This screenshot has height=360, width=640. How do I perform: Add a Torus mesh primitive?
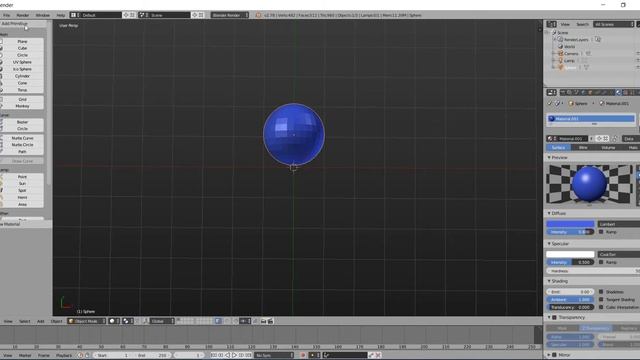(x=22, y=90)
